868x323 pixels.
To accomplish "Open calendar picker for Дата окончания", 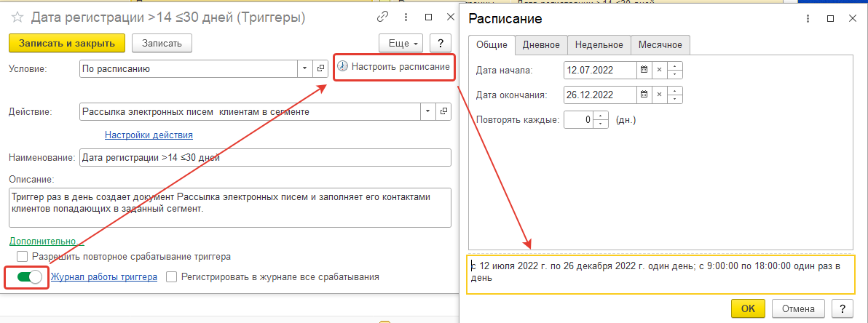I will click(643, 95).
